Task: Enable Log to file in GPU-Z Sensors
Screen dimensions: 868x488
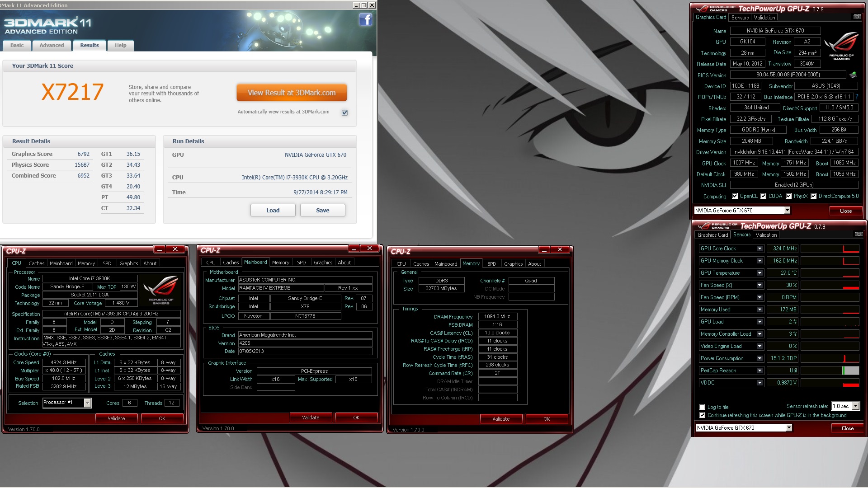Action: (703, 407)
